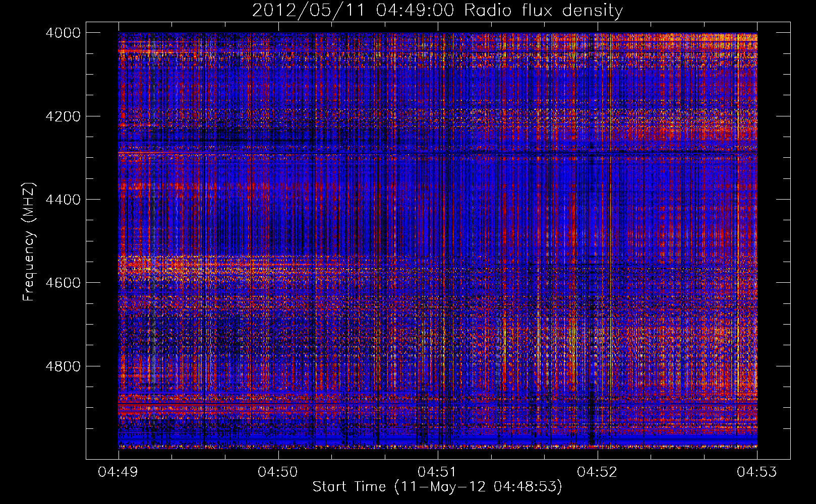Screen dimensions: 816x504
Task: Click the 04:49 time tick label
Action: 118,472
